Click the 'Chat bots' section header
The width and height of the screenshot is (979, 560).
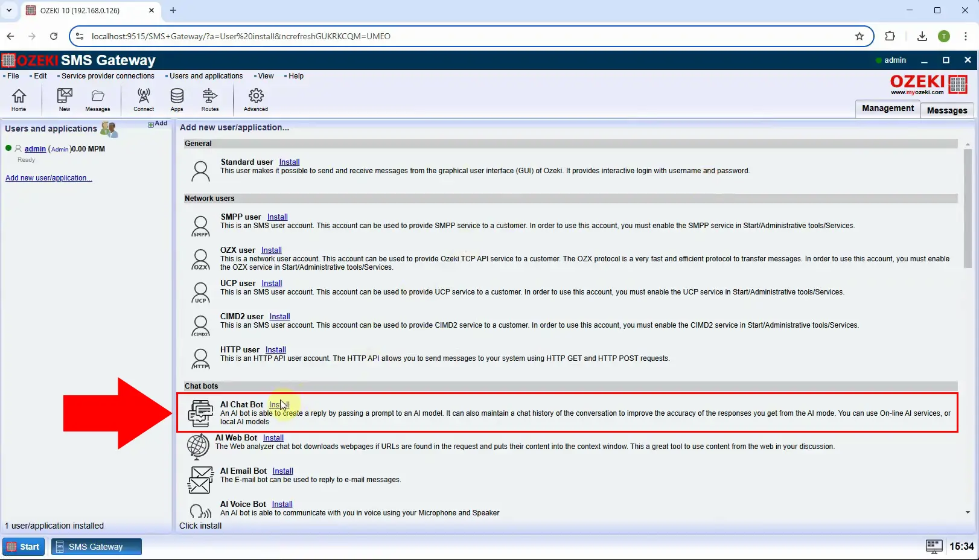(x=570, y=386)
